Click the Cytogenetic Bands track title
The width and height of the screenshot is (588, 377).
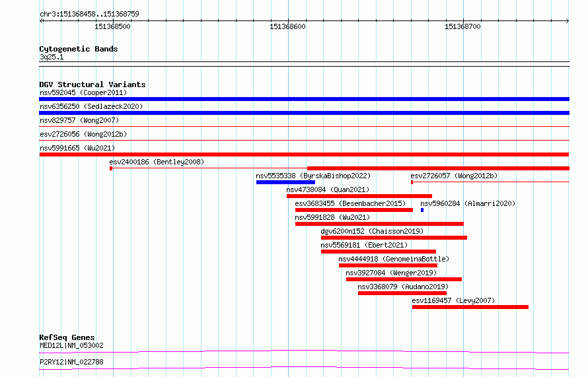pyautogui.click(x=79, y=49)
